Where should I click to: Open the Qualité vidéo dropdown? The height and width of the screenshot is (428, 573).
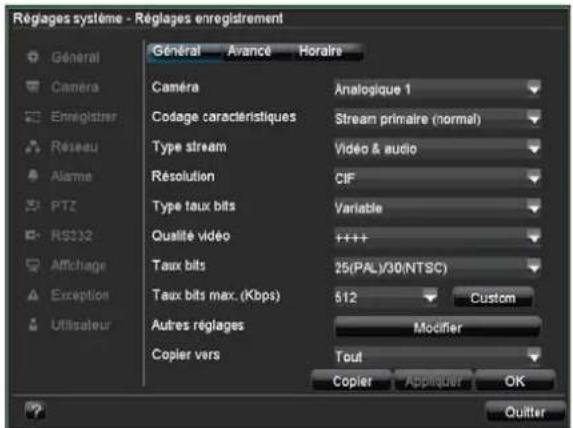click(x=437, y=238)
